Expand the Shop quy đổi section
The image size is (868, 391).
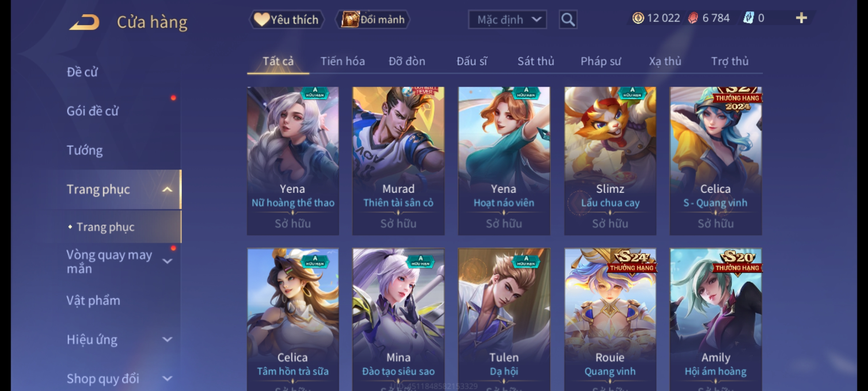pyautogui.click(x=167, y=378)
